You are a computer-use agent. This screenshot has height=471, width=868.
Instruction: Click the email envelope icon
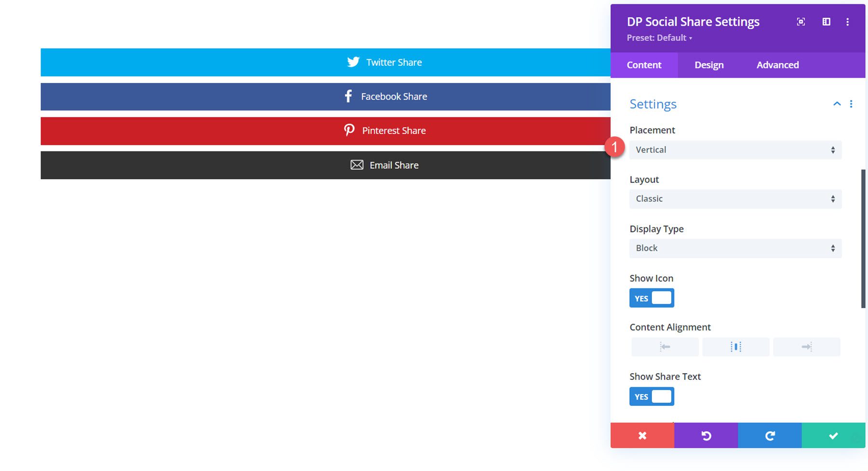click(356, 164)
